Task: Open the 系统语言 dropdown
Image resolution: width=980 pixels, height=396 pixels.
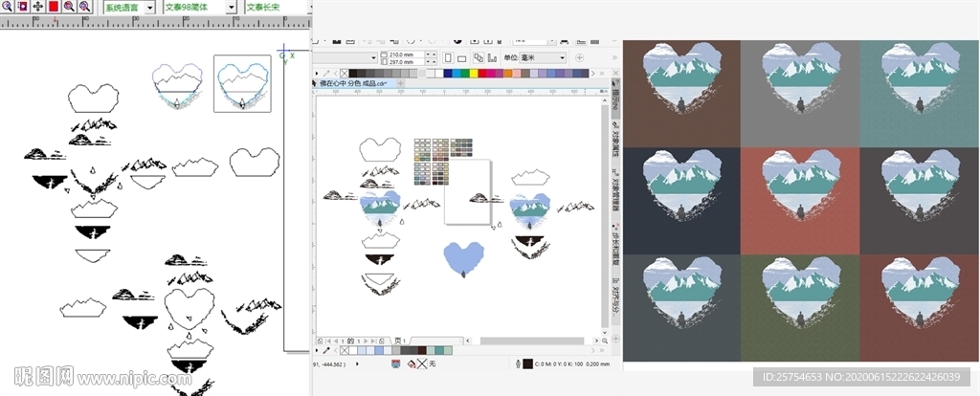Action: pos(148,7)
